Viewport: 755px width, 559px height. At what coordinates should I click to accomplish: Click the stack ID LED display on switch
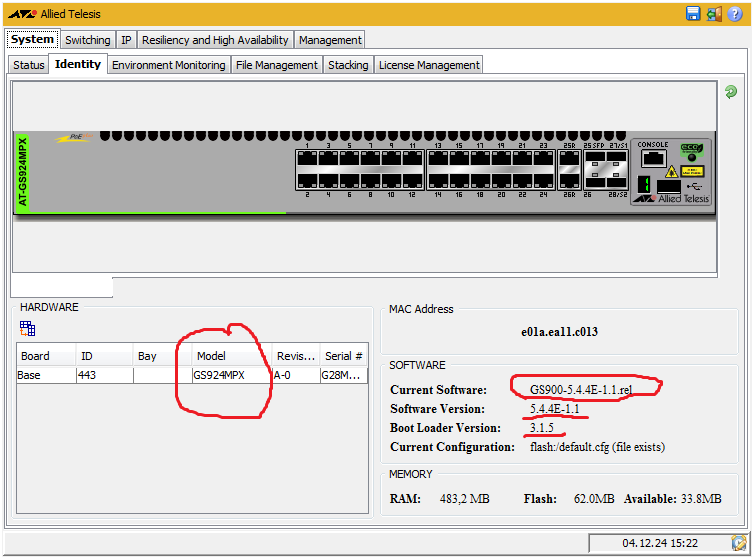[644, 184]
